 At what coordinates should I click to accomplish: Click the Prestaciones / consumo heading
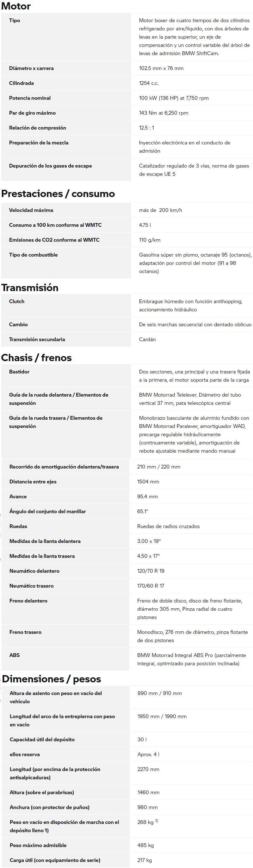click(x=58, y=194)
